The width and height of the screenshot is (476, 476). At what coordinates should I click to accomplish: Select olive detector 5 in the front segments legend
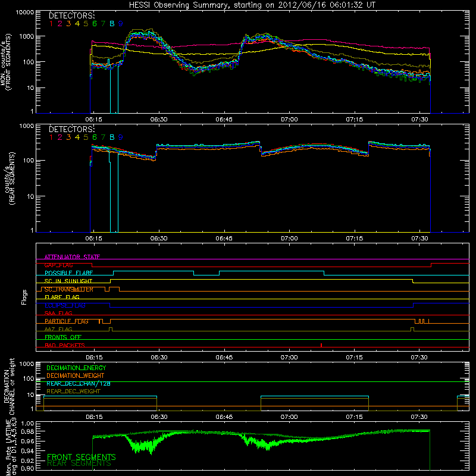coord(86,23)
